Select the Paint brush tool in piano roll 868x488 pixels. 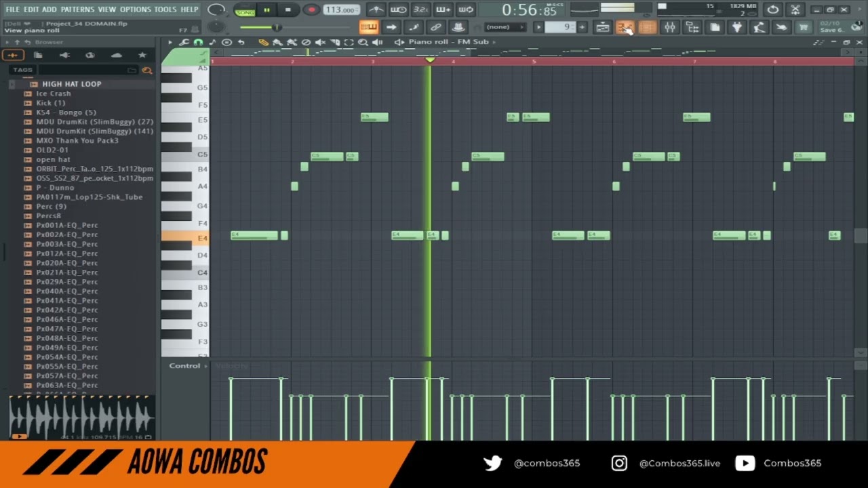(278, 42)
